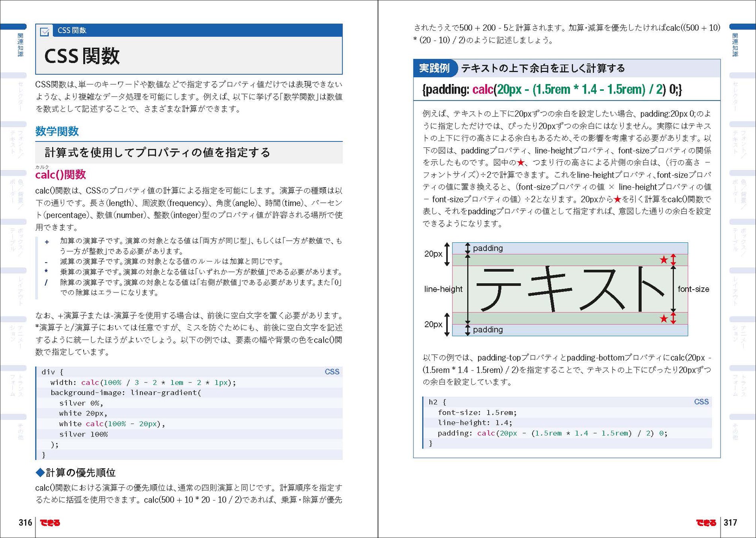The width and height of the screenshot is (756, 538).
Task: Click the heading 計算式を使用してプロパティの値を指定する
Action: tap(157, 152)
